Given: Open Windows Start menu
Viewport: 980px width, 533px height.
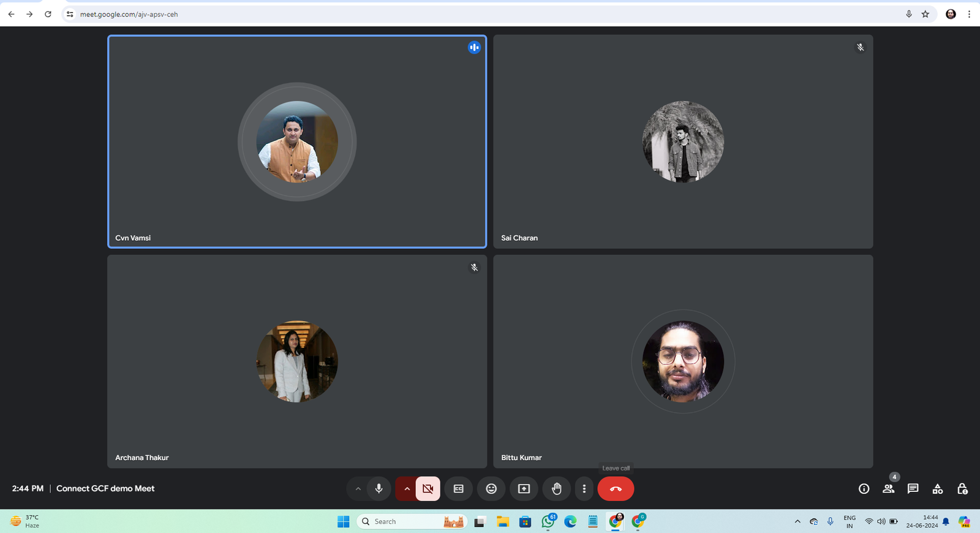Looking at the screenshot, I should (x=344, y=521).
